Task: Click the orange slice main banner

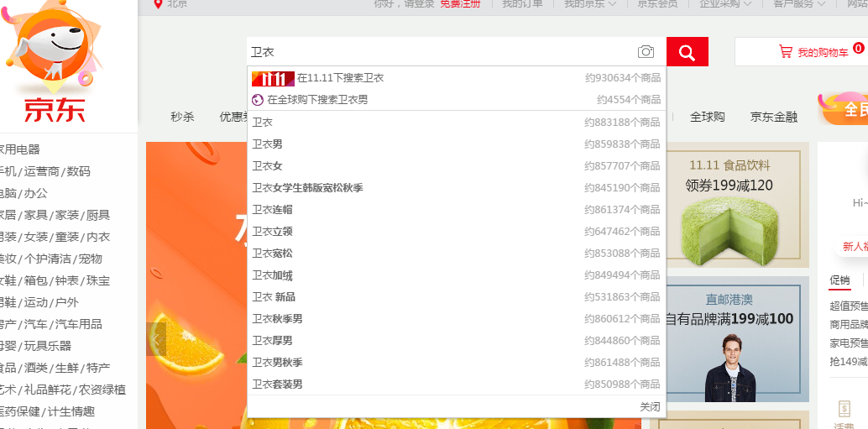Action: tap(196, 285)
